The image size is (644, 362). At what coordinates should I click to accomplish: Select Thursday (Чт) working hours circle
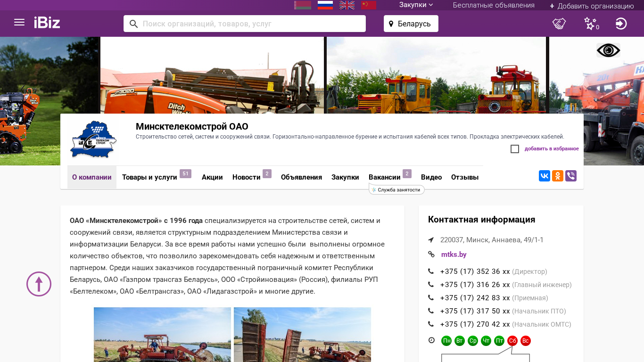pyautogui.click(x=486, y=341)
